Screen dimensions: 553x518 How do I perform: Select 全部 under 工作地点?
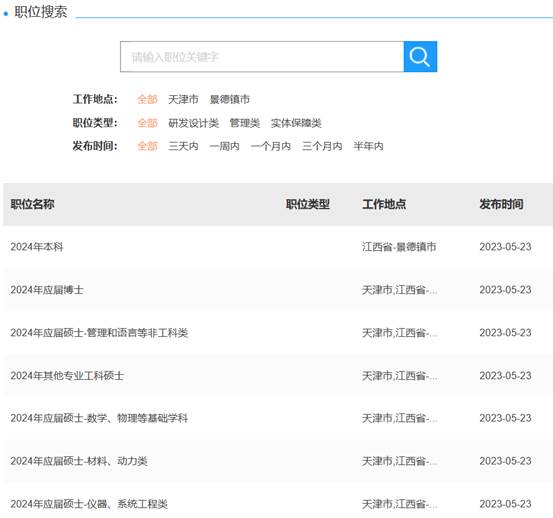pyautogui.click(x=147, y=99)
